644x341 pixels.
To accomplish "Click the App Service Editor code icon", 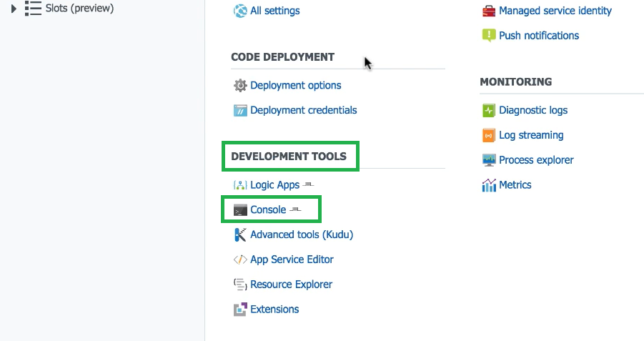I will [x=240, y=260].
